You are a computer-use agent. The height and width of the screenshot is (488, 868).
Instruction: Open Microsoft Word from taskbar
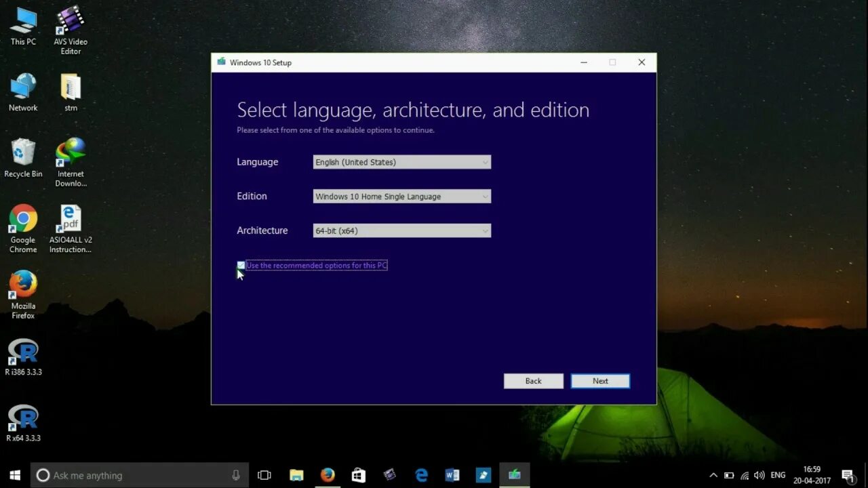point(452,475)
